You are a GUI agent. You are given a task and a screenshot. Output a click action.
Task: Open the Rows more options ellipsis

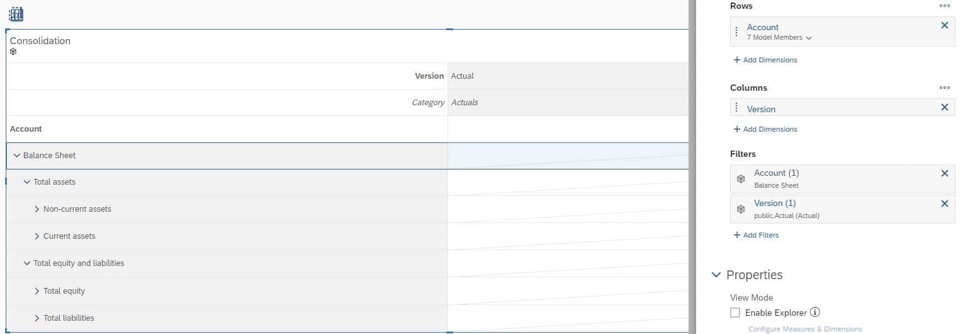pos(944,6)
